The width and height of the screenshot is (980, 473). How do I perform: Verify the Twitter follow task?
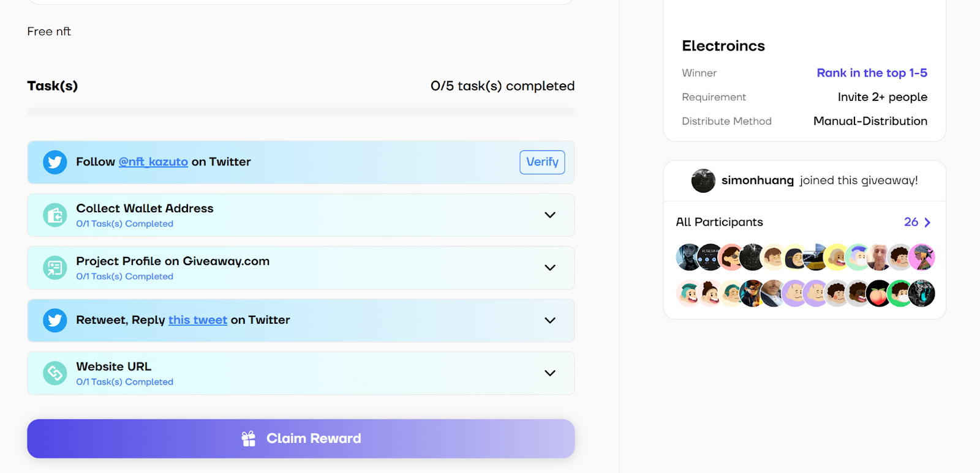click(x=542, y=162)
